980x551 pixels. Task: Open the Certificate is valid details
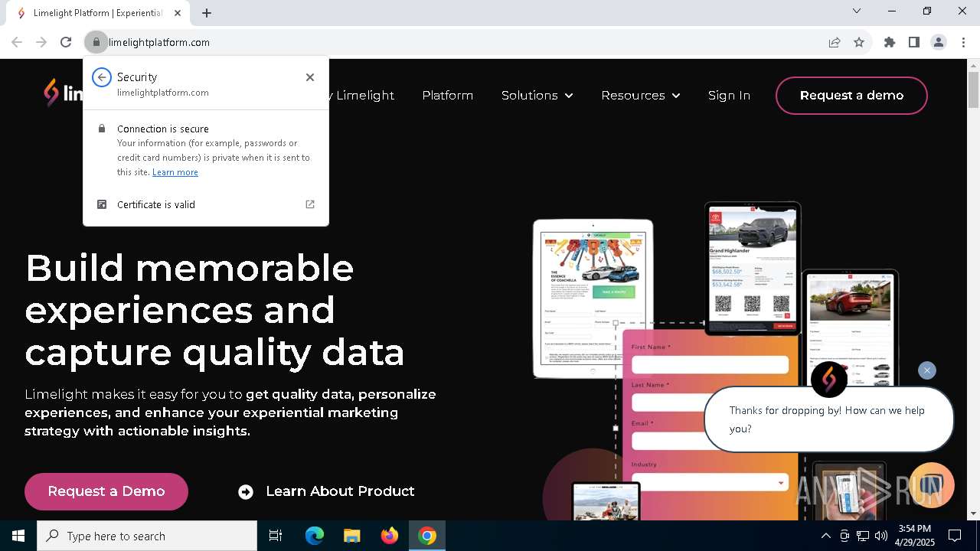206,204
